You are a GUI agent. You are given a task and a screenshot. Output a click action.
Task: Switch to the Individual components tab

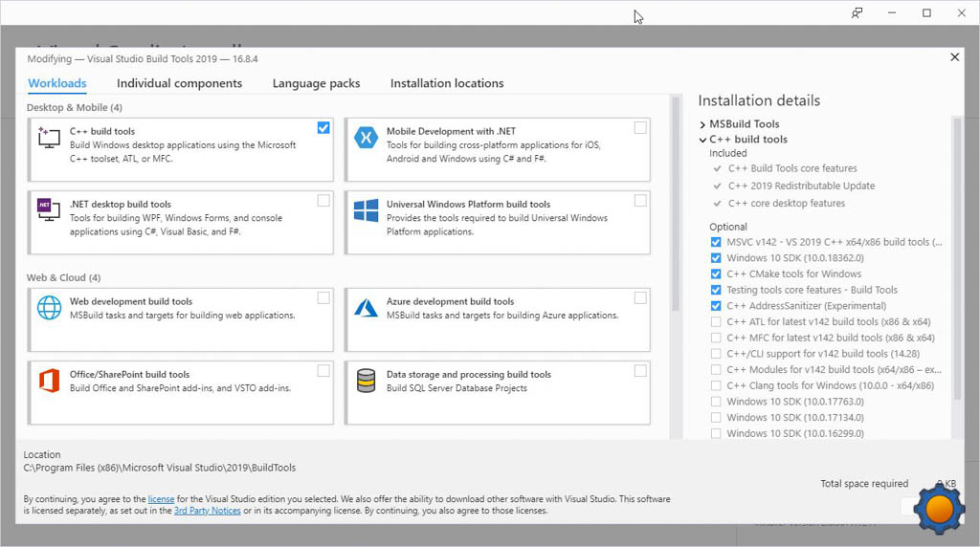(179, 83)
